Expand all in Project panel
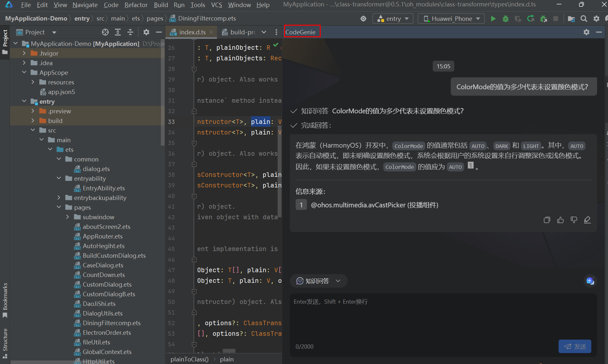The image size is (608, 364). coord(118,32)
